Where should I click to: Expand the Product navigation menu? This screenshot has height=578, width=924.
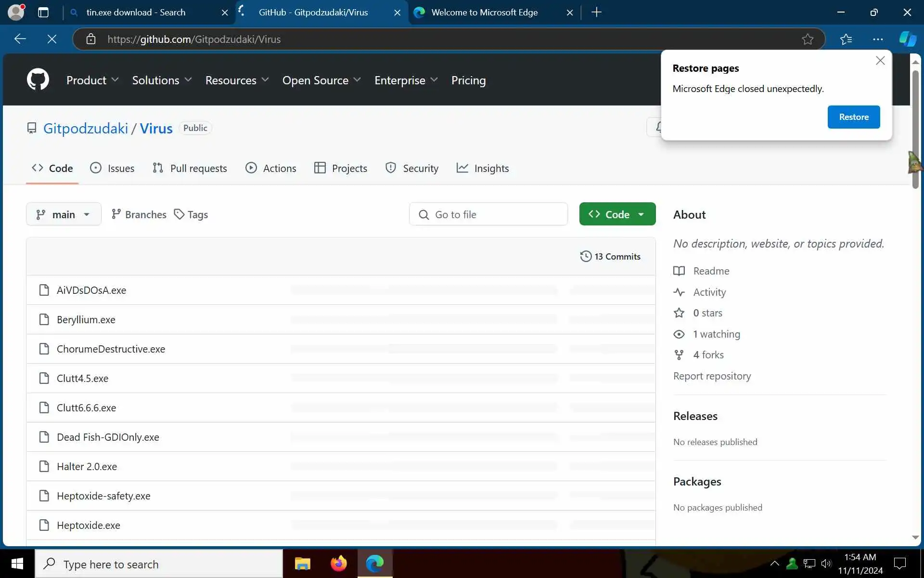pyautogui.click(x=92, y=80)
